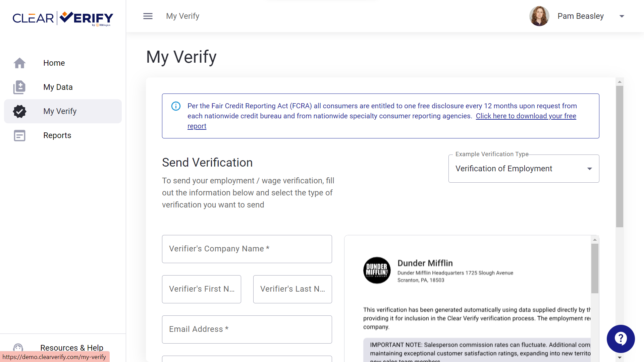Screen dimensions: 644x362
Task: Toggle the hamburger menu icon
Action: [148, 16]
